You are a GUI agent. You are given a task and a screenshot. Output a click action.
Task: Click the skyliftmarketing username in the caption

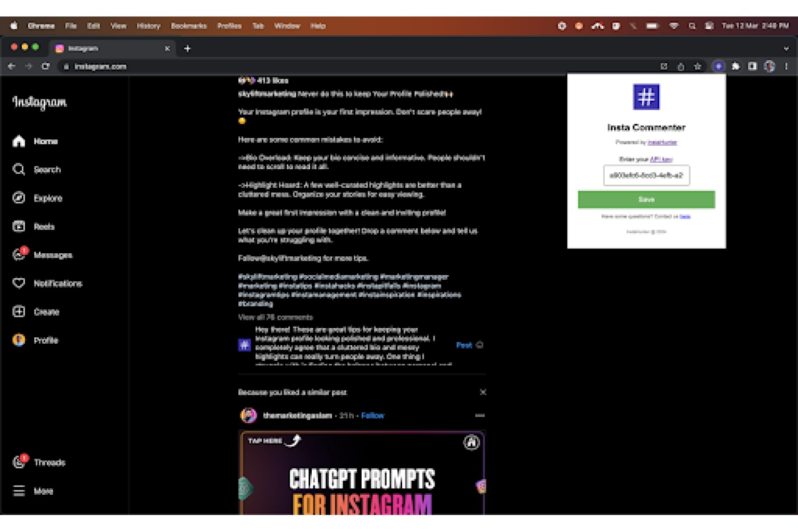(x=267, y=94)
